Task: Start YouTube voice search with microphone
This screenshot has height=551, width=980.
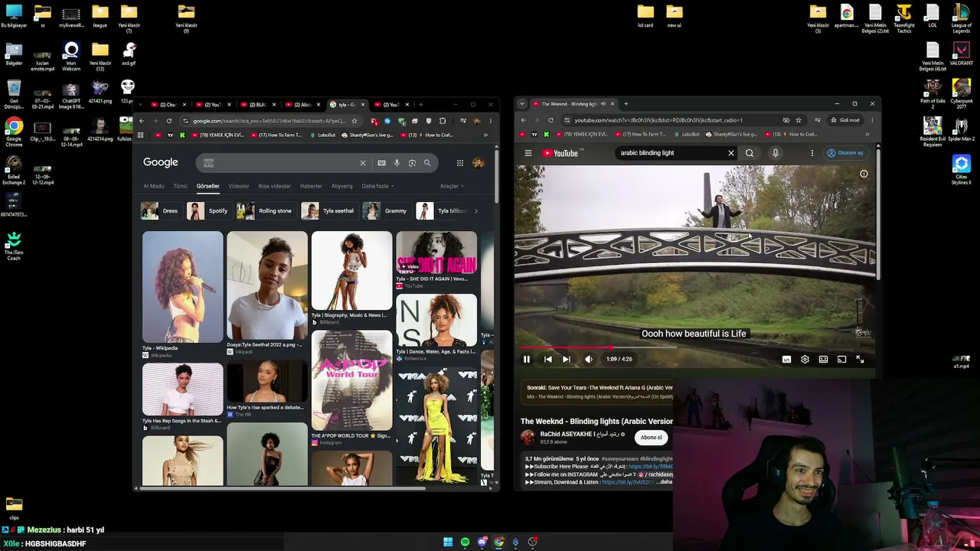Action: (x=776, y=153)
